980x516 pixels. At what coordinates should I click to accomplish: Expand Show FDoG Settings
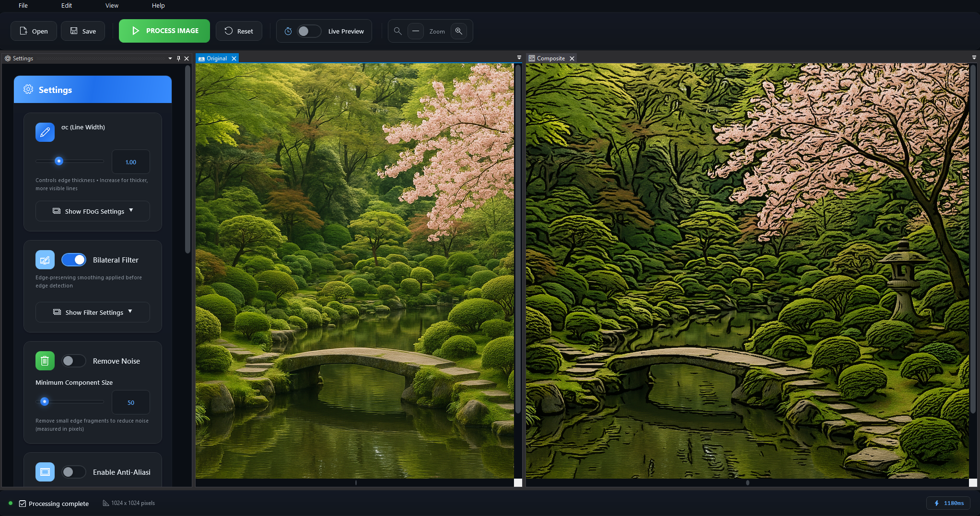tap(93, 211)
